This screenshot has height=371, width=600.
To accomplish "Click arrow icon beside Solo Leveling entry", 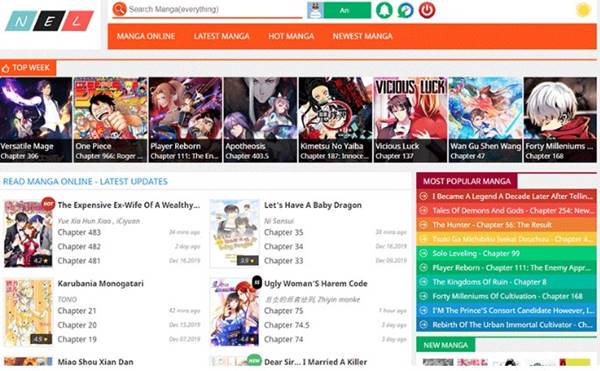I will click(424, 253).
